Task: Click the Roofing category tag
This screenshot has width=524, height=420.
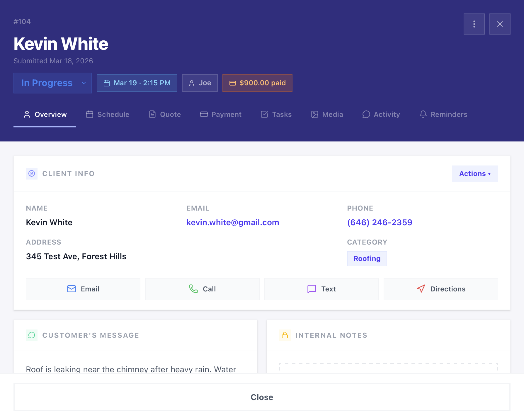Action: pos(367,259)
